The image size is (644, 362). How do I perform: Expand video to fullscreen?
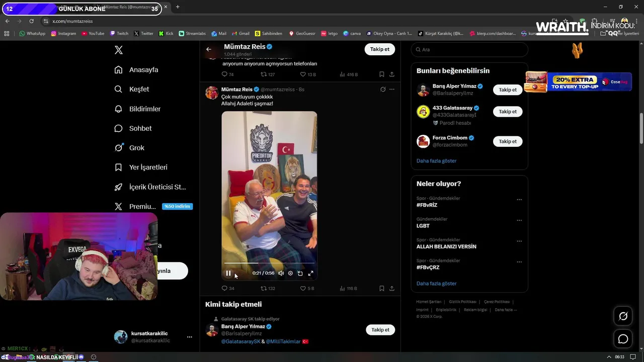pos(310,273)
